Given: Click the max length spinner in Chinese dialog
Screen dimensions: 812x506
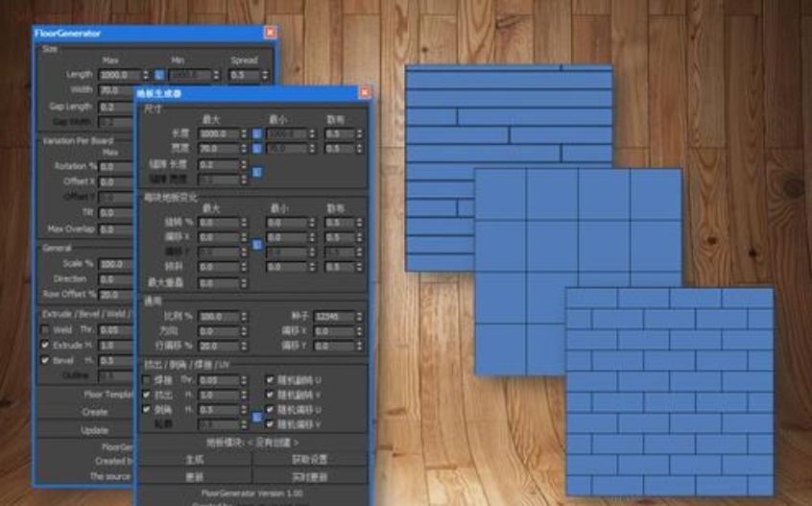Looking at the screenshot, I should (x=244, y=133).
